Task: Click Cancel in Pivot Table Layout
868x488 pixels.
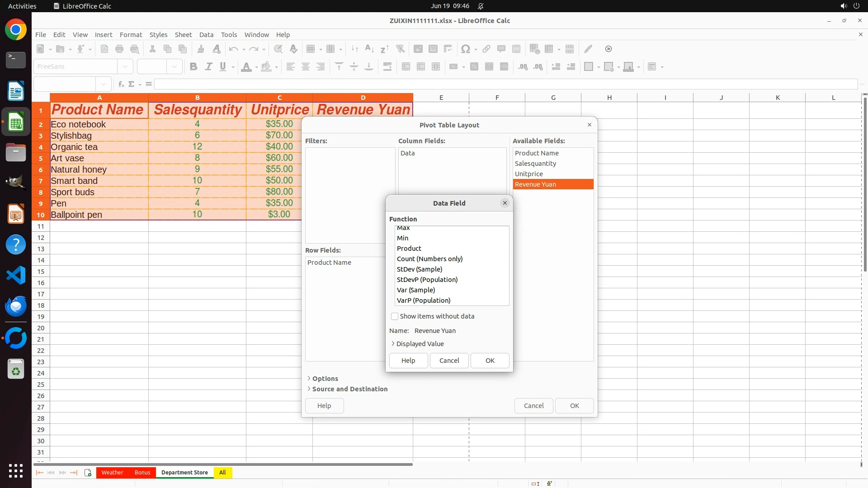Action: click(x=533, y=406)
